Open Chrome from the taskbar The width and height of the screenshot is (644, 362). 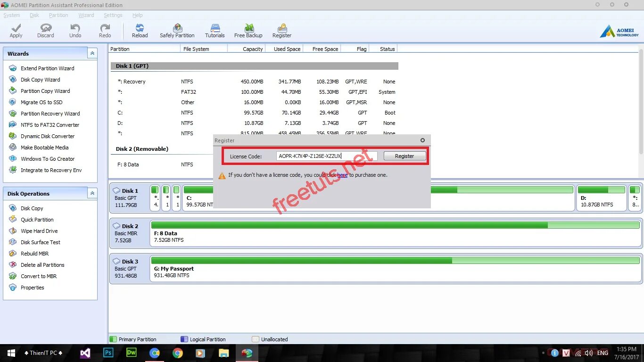coord(177,353)
